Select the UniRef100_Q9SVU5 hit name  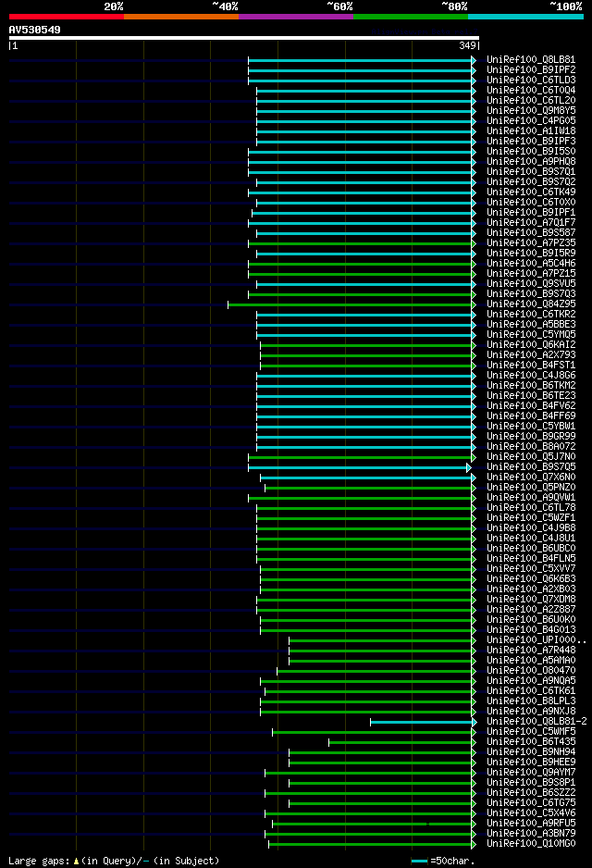pos(531,283)
